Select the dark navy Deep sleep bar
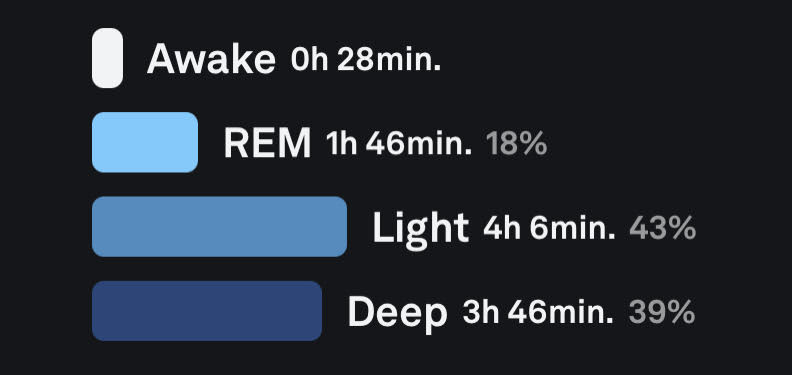 click(x=207, y=311)
